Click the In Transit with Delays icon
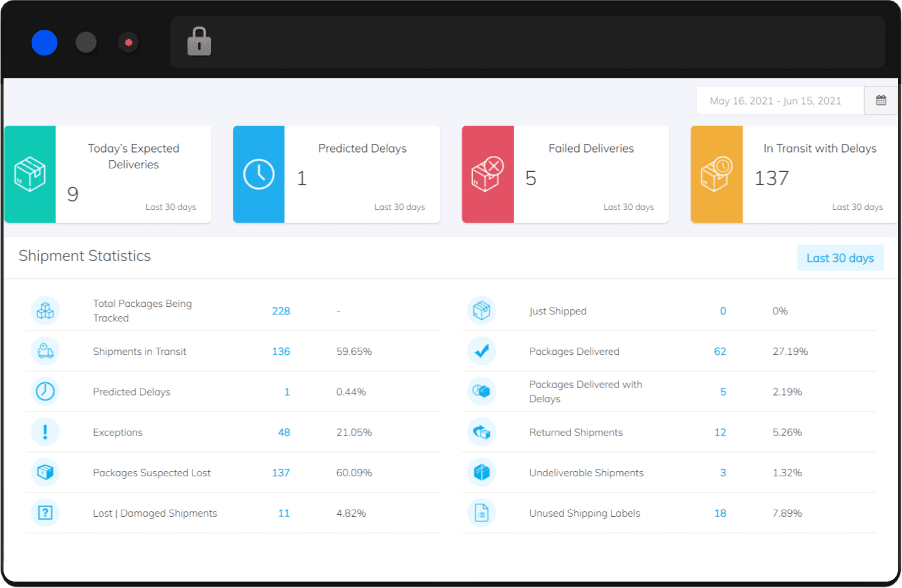902x588 pixels. tap(716, 174)
